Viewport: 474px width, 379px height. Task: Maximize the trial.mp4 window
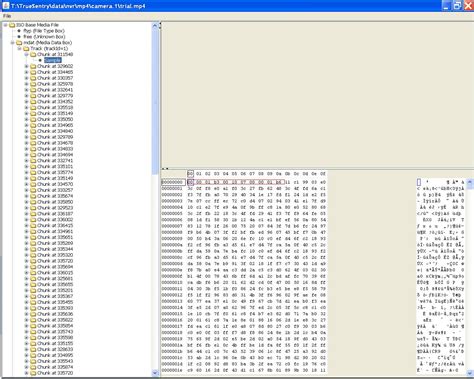click(457, 6)
